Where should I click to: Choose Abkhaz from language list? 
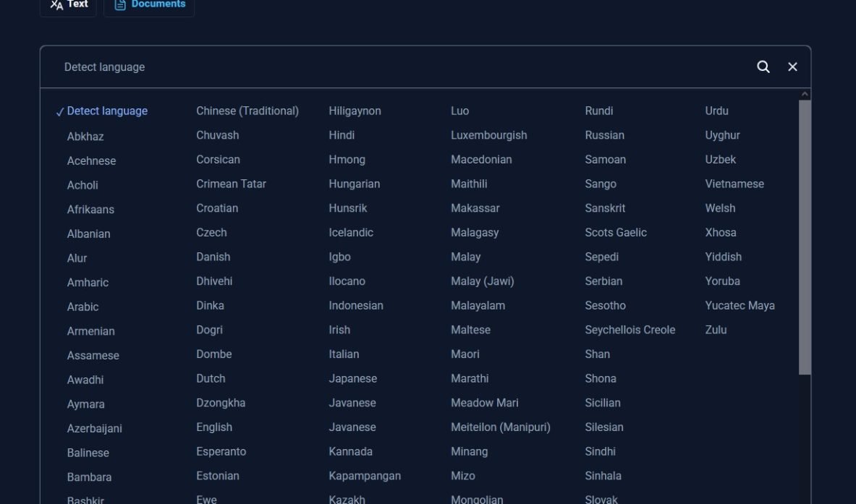[x=85, y=137]
